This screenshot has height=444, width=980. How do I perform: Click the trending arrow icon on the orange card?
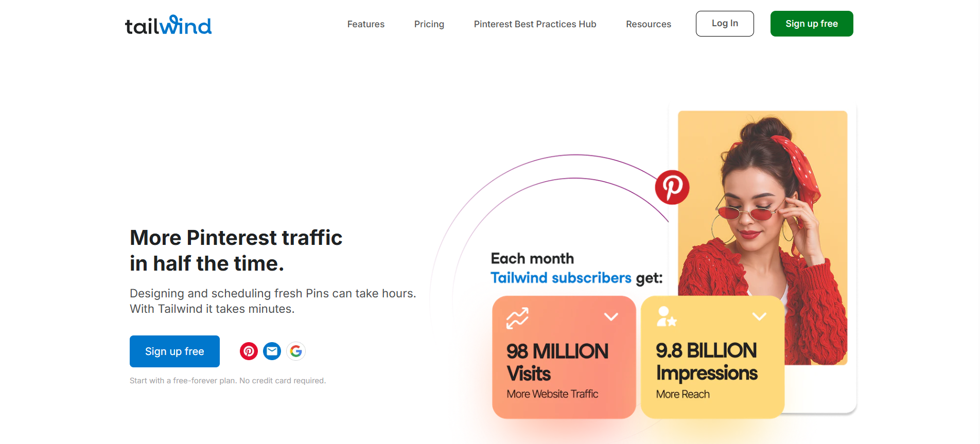point(516,318)
